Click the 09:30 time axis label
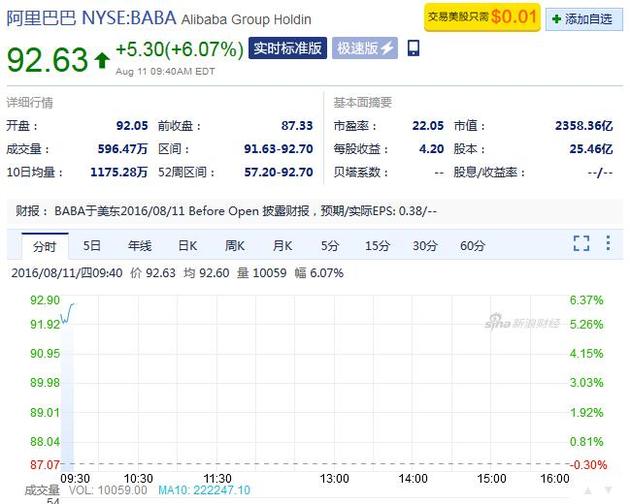630x504 pixels. pyautogui.click(x=75, y=478)
